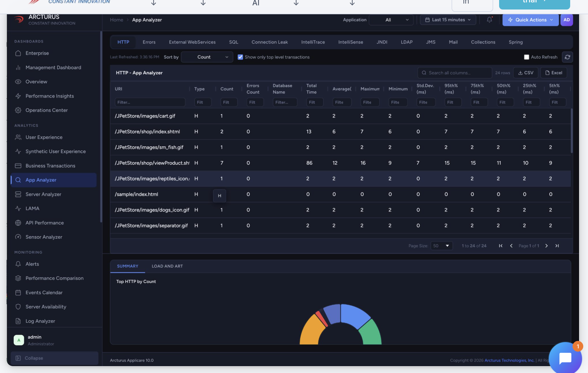Click the Business Transactions card icon
The image size is (588, 373).
click(x=18, y=166)
